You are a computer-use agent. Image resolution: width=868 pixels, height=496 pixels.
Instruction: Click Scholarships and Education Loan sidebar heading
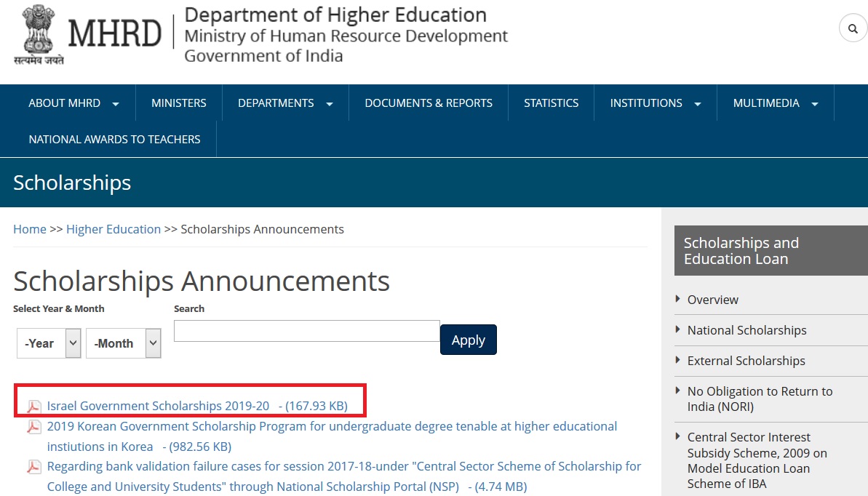pyautogui.click(x=771, y=250)
